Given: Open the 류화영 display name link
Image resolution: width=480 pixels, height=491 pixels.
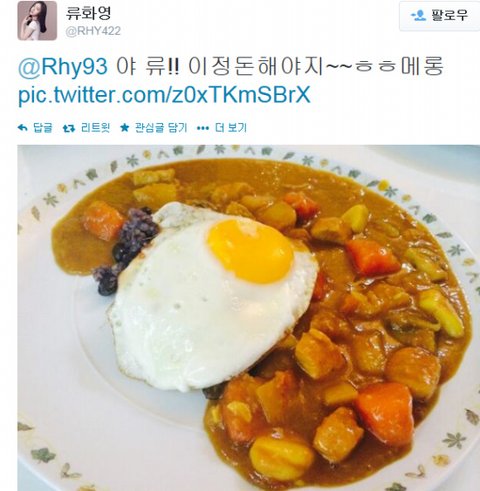Looking at the screenshot, I should [x=88, y=13].
